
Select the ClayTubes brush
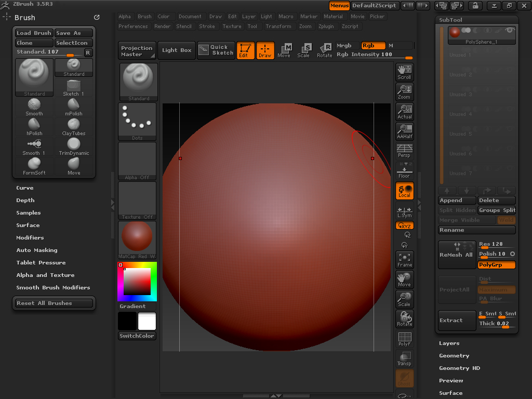click(73, 126)
